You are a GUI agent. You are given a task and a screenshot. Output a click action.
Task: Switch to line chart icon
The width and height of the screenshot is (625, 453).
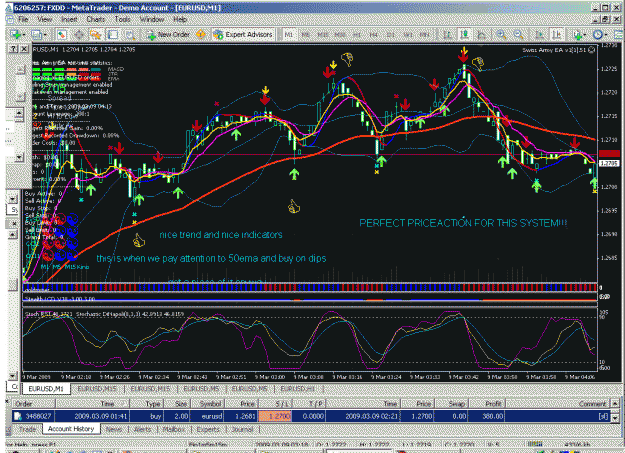pos(482,35)
